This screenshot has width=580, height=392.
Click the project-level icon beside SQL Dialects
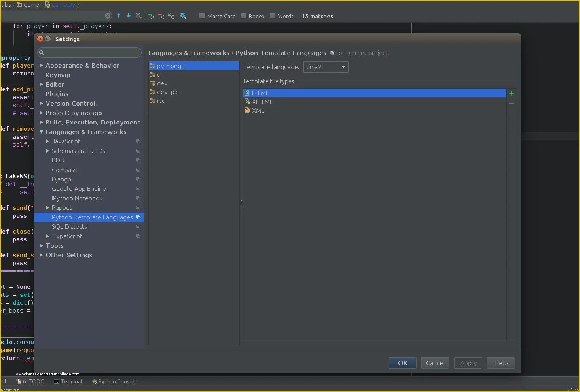pos(138,227)
